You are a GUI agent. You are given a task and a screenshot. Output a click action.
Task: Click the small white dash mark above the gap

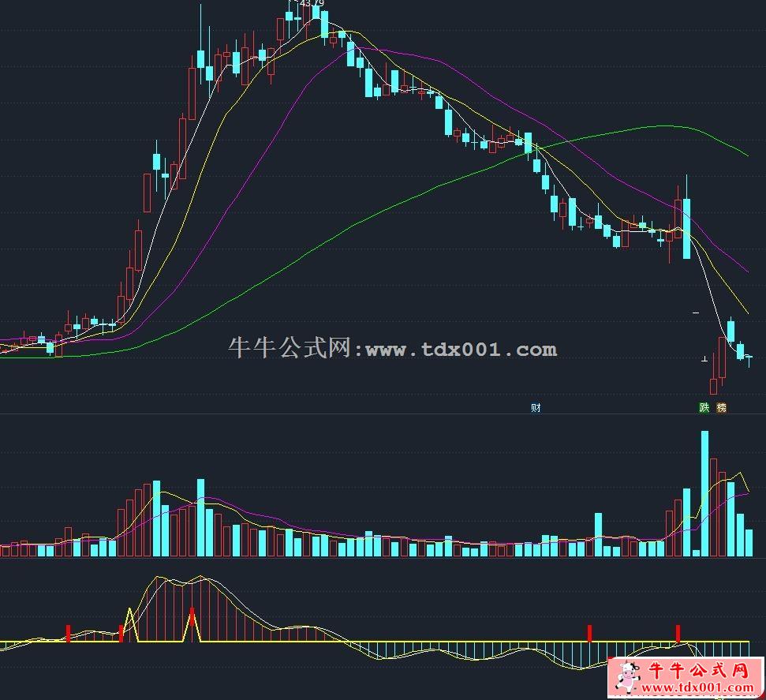(x=696, y=313)
